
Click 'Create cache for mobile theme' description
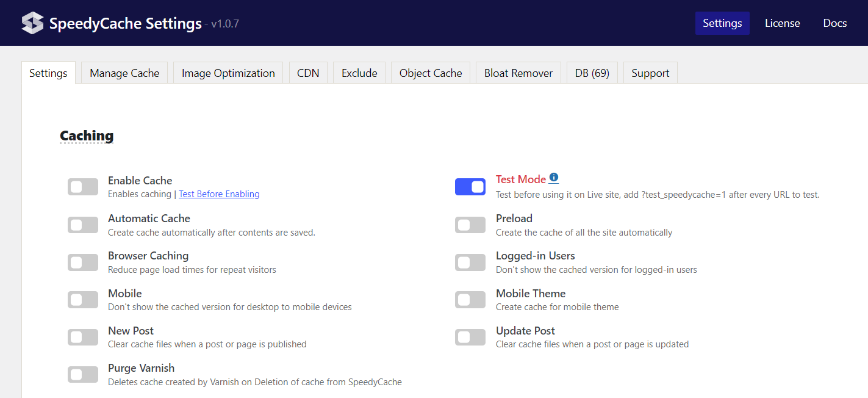click(x=558, y=307)
